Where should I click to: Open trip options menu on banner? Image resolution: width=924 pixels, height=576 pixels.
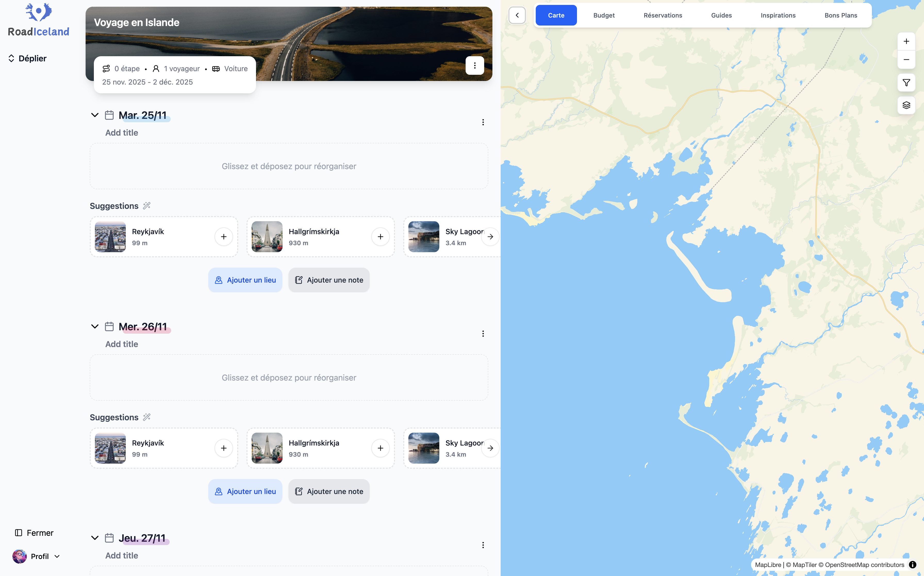click(x=474, y=65)
